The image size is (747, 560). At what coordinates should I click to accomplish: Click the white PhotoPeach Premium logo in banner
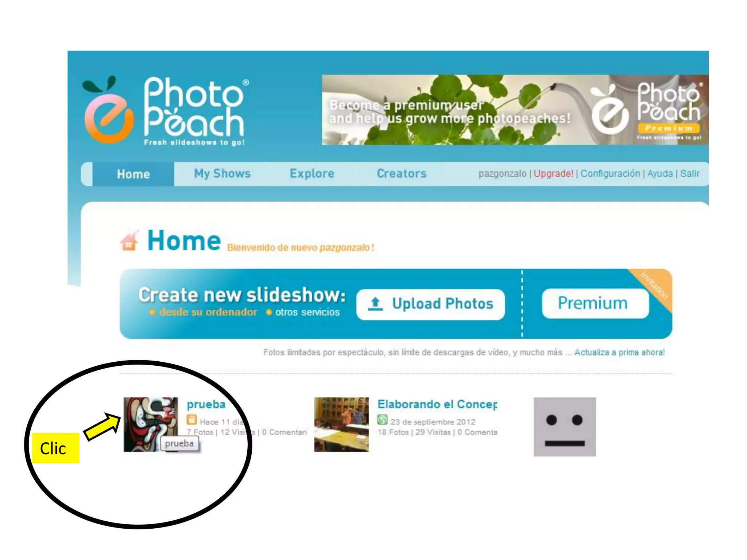click(646, 110)
